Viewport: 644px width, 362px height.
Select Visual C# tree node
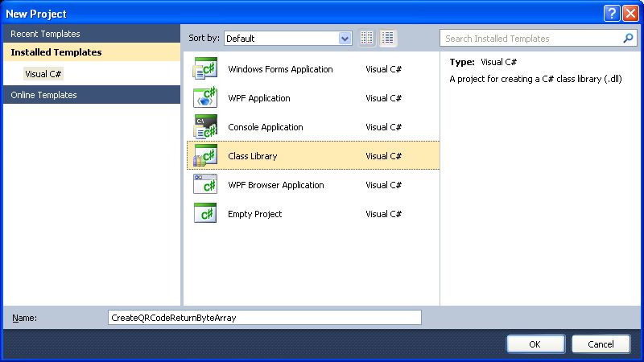(x=43, y=74)
